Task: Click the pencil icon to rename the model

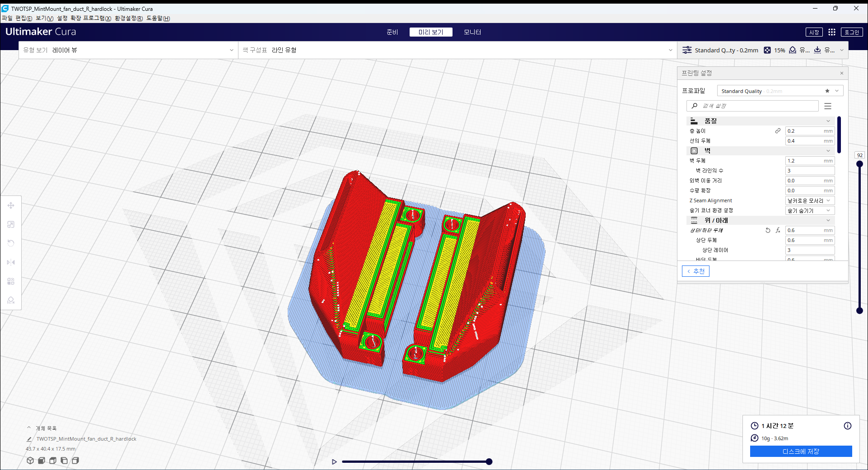Action: click(29, 439)
